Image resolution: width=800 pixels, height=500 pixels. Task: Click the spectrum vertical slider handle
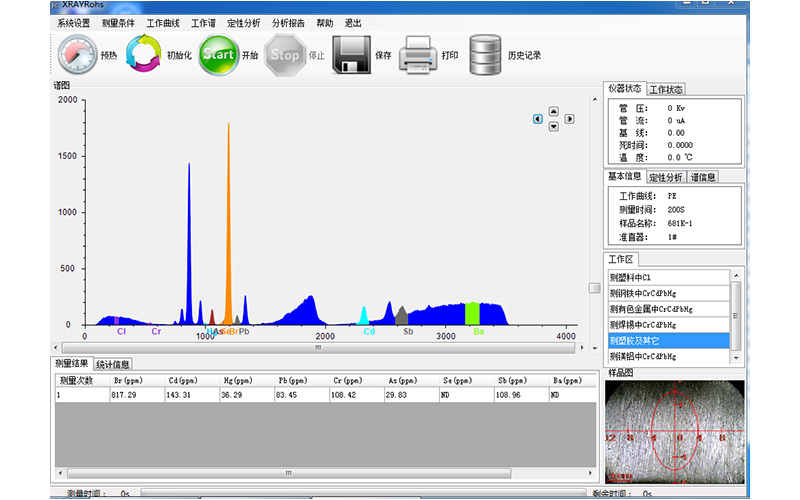pos(594,288)
